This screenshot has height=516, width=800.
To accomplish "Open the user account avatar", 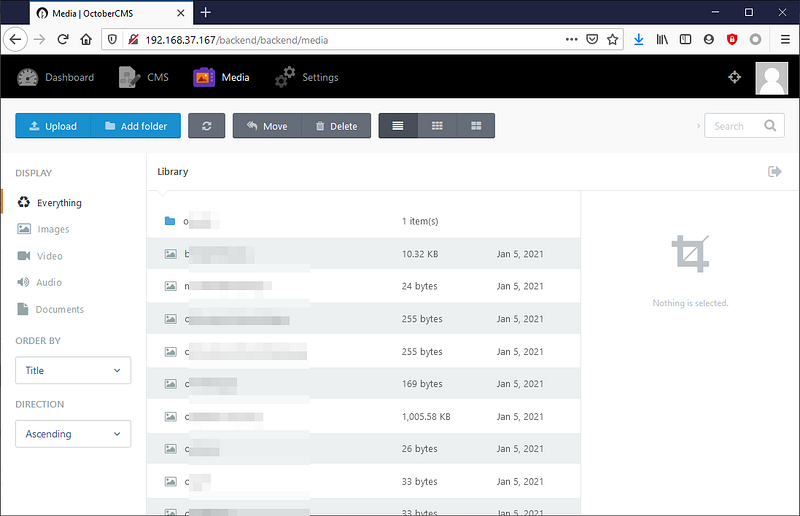I will tap(771, 78).
